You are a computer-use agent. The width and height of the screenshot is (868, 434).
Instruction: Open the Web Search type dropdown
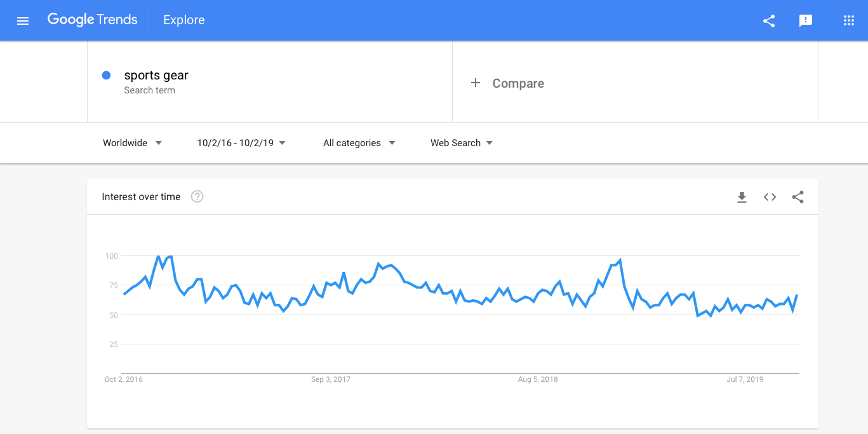(x=462, y=143)
